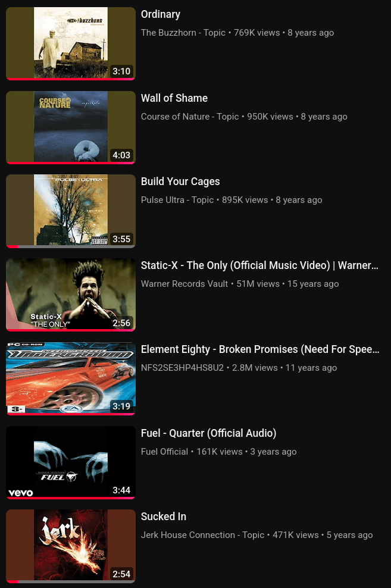Screen dimensions: 391x588
Task: Click the Wall of Shame thumbnail
Action: pos(70,127)
